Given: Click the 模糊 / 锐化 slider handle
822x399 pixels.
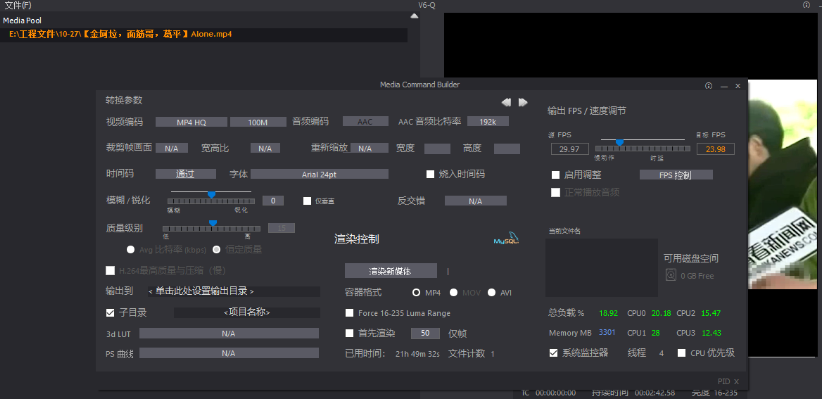Looking at the screenshot, I should point(211,195).
